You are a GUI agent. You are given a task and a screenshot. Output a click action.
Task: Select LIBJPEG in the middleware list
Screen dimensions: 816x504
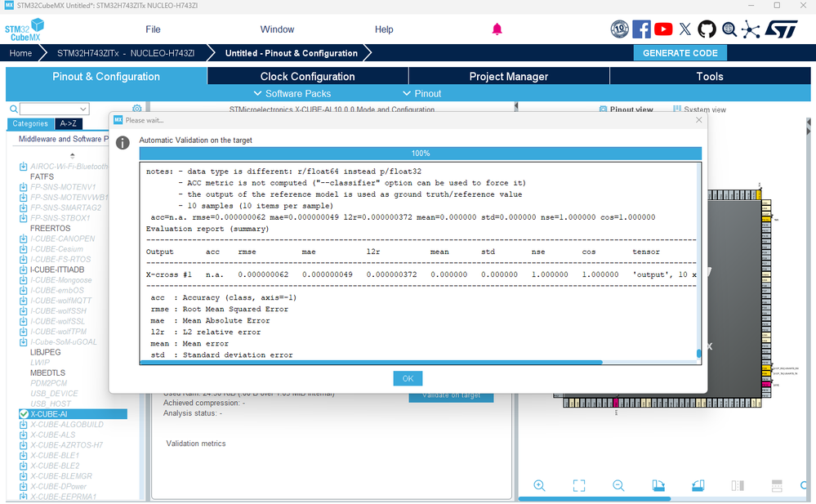click(x=45, y=352)
